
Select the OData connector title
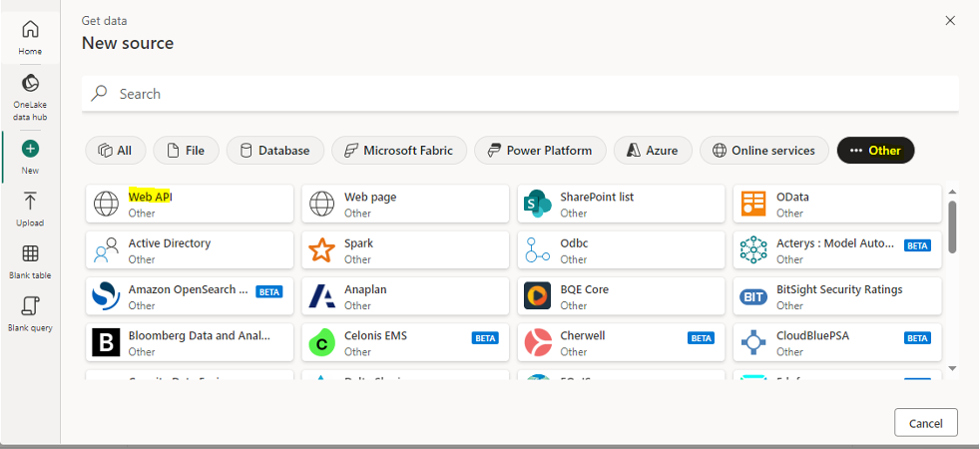point(792,197)
